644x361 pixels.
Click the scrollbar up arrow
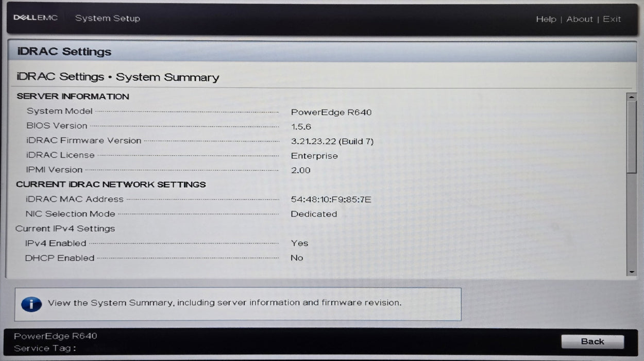pos(631,97)
